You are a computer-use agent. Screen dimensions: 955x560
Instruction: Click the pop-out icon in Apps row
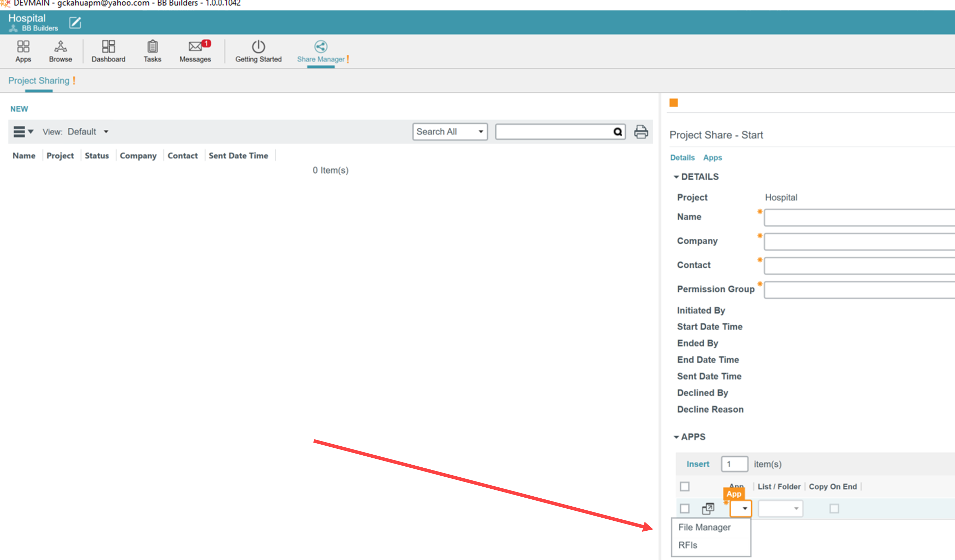click(707, 508)
